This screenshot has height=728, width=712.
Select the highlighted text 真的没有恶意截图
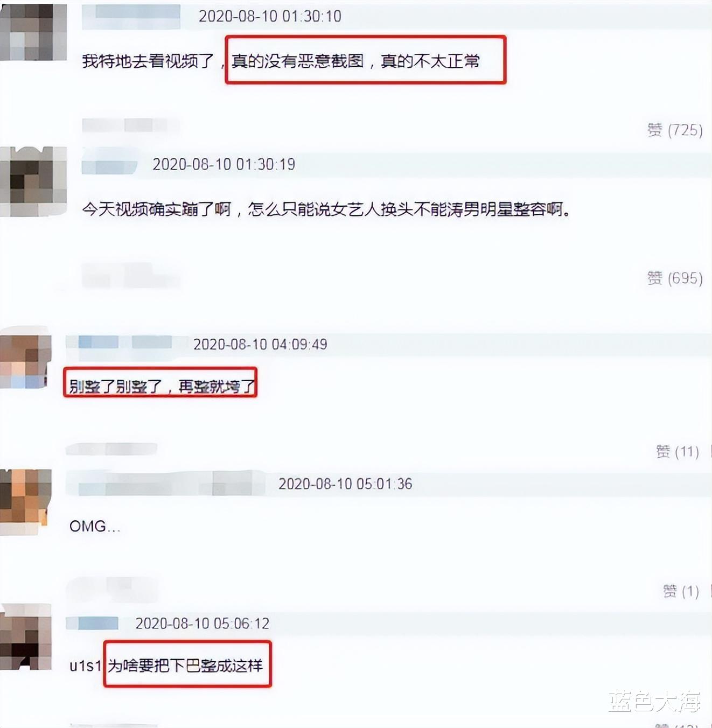(298, 61)
